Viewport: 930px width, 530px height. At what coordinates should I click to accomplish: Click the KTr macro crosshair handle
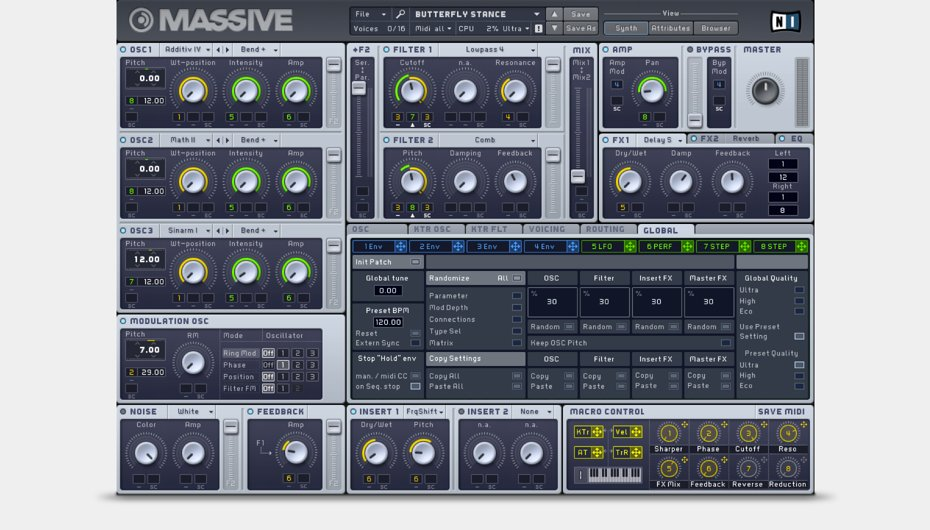(x=598, y=432)
